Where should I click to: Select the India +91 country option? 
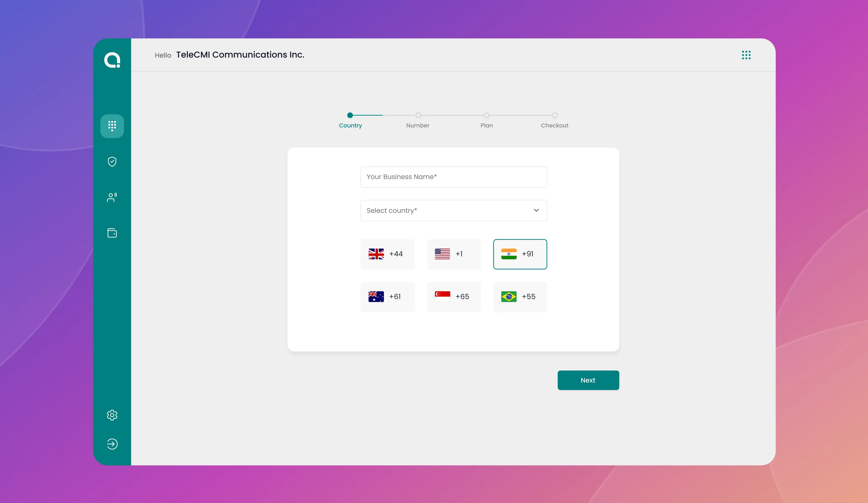[520, 254]
